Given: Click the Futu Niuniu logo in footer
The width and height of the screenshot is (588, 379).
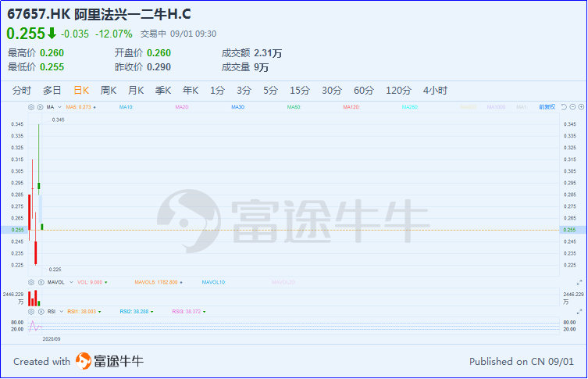Looking at the screenshot, I should 109,361.
